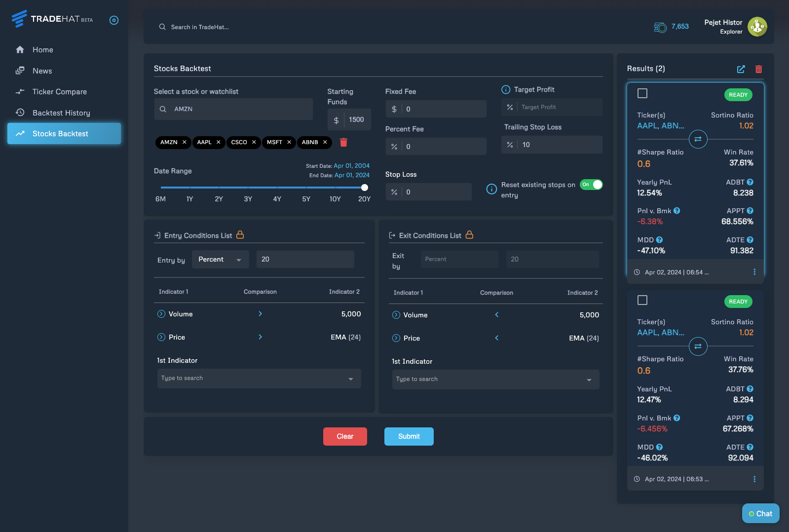
Task: Click the Entry Conditions List lock icon
Action: point(240,235)
